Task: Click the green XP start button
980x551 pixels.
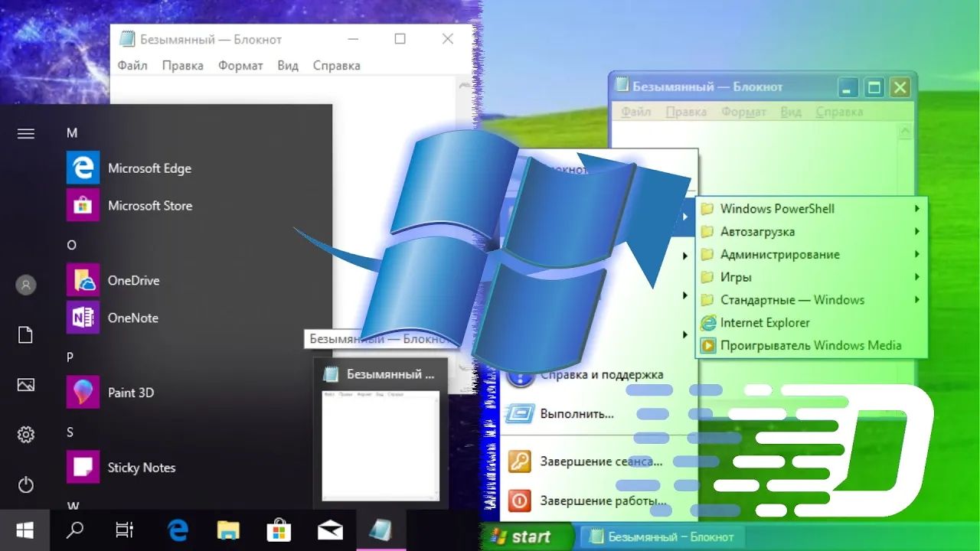Action: pyautogui.click(x=528, y=536)
